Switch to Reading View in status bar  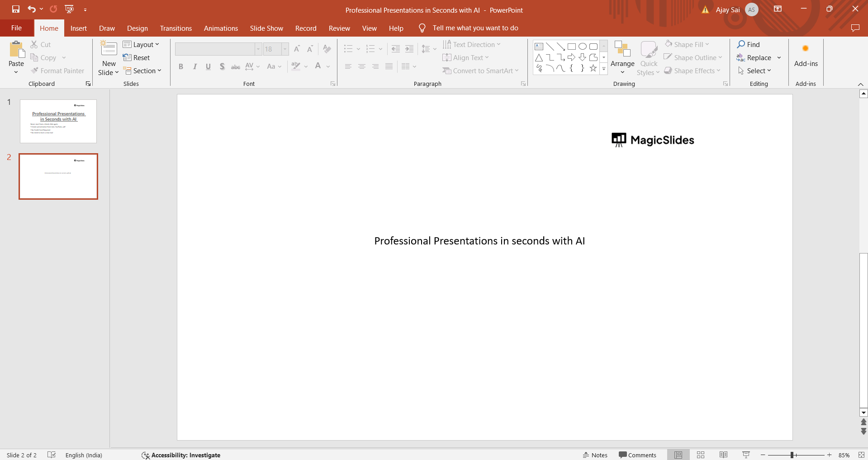point(723,455)
